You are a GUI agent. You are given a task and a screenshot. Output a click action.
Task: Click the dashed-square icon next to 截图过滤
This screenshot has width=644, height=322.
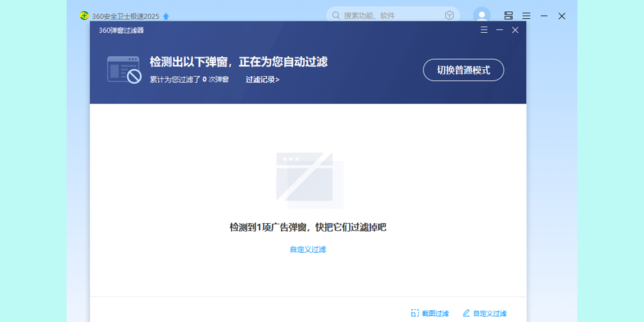(415, 313)
